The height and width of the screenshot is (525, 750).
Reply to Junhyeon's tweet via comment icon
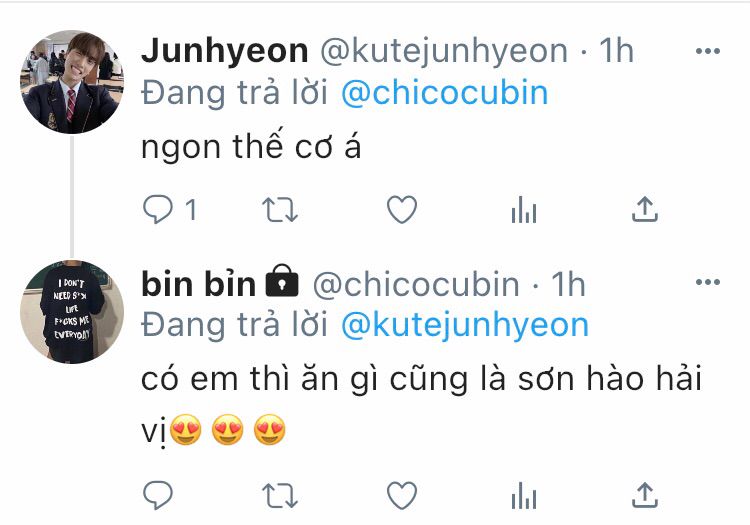click(158, 209)
